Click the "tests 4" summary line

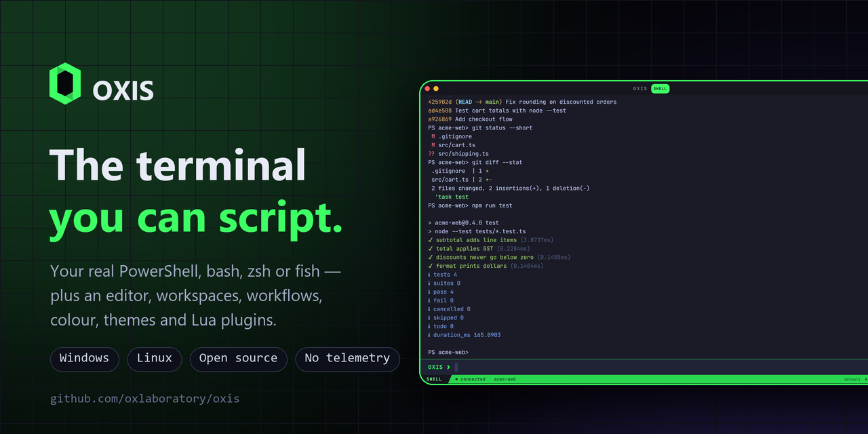click(x=443, y=275)
